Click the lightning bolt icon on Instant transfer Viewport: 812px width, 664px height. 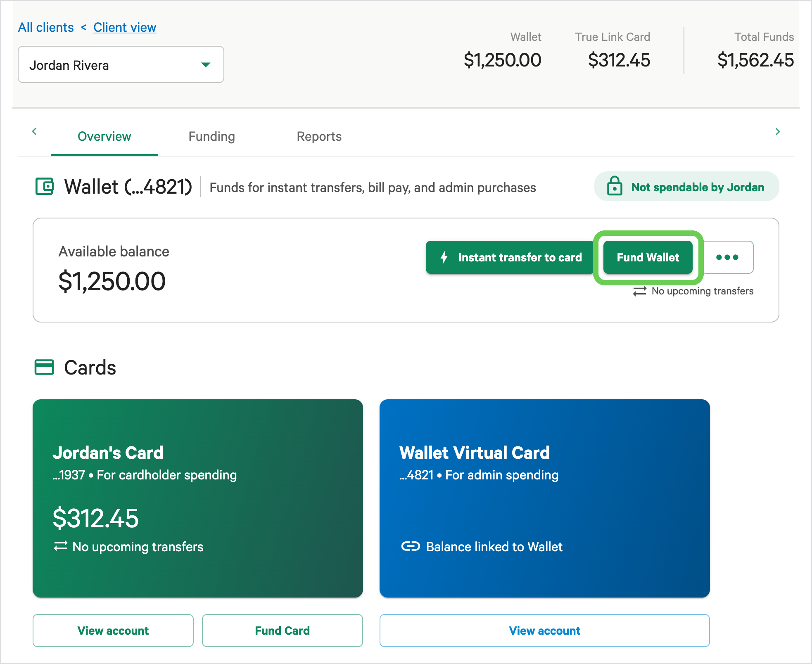point(444,257)
